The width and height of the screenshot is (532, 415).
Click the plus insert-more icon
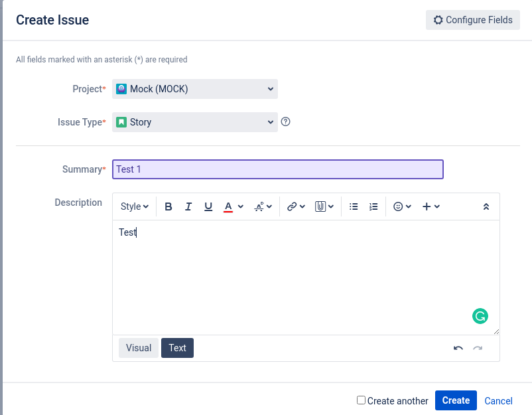point(427,207)
